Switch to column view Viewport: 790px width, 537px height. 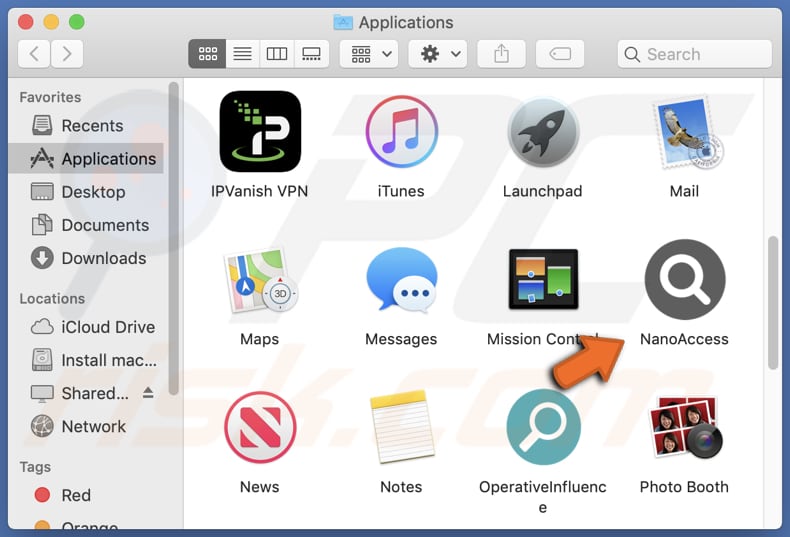[277, 54]
